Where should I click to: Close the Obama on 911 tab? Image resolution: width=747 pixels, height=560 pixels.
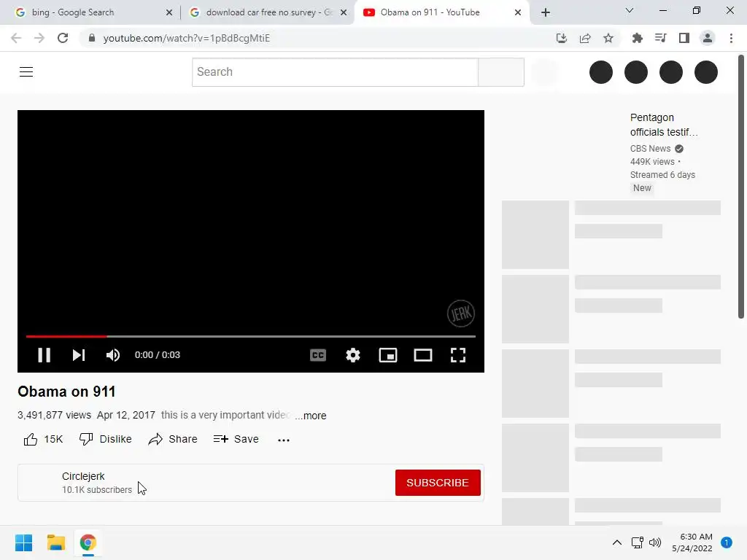tap(518, 13)
